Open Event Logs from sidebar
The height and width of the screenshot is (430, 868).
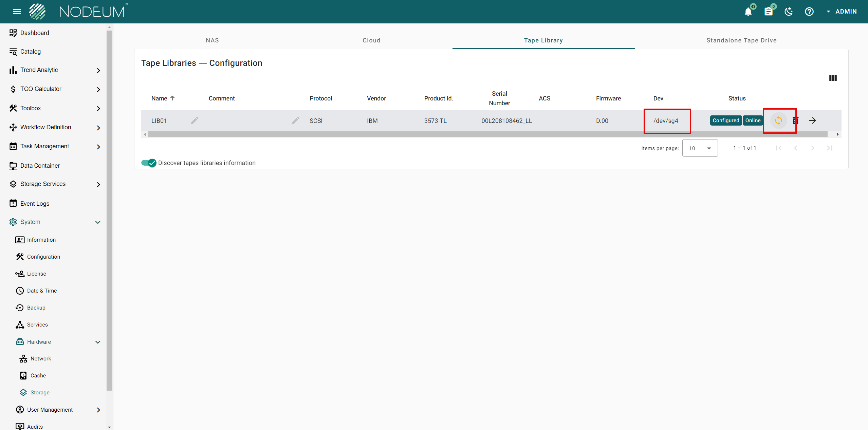(x=35, y=203)
